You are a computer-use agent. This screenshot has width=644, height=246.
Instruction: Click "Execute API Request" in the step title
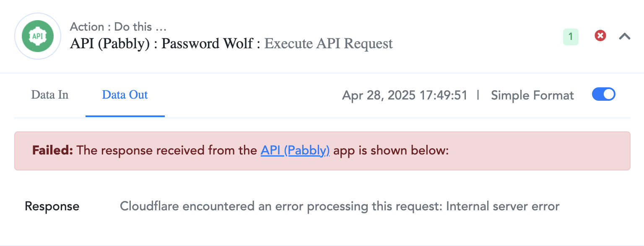(x=329, y=44)
